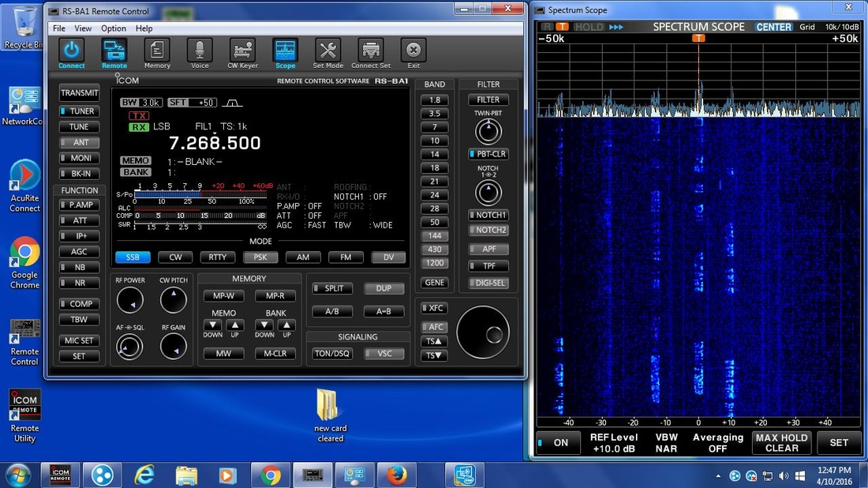This screenshot has height=488, width=868.
Task: Select SSB mode
Action: coord(133,257)
